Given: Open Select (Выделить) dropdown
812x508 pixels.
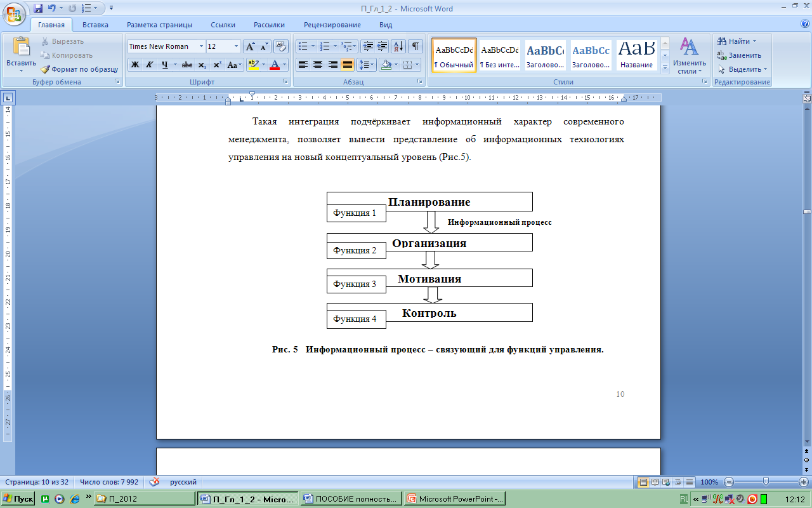Looking at the screenshot, I should (x=742, y=69).
